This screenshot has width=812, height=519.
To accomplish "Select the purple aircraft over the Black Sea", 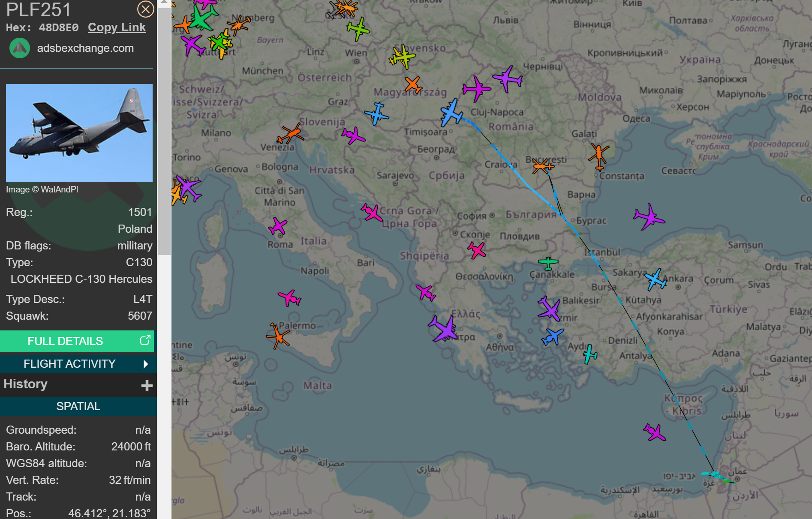I will tap(649, 217).
